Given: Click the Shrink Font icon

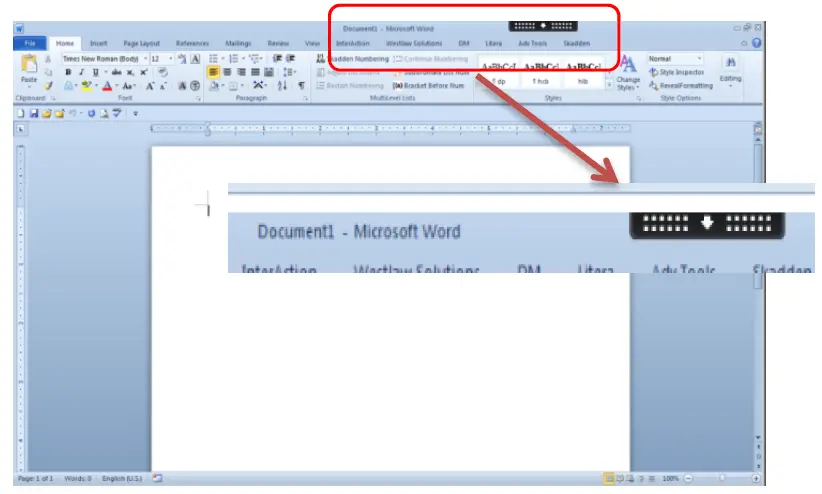Looking at the screenshot, I should tap(163, 86).
